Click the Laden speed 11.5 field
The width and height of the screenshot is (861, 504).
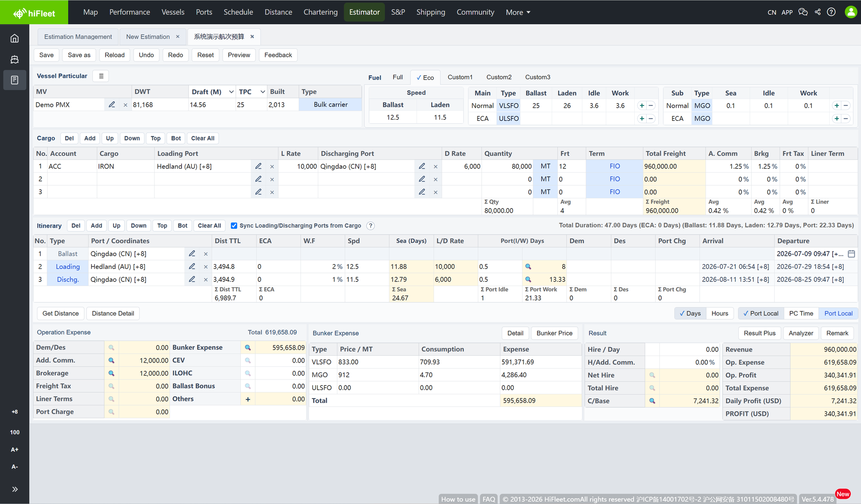[x=440, y=118]
